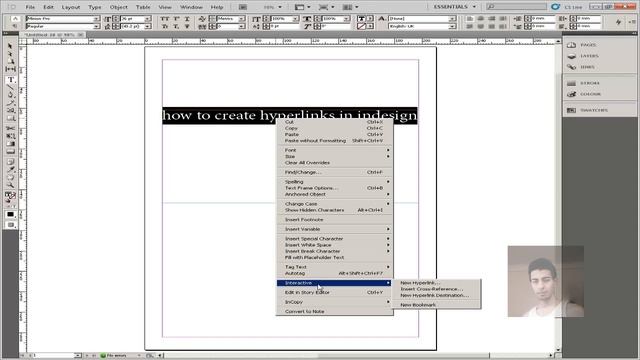Select the Rectangle Frame tool

pyautogui.click(x=10, y=110)
